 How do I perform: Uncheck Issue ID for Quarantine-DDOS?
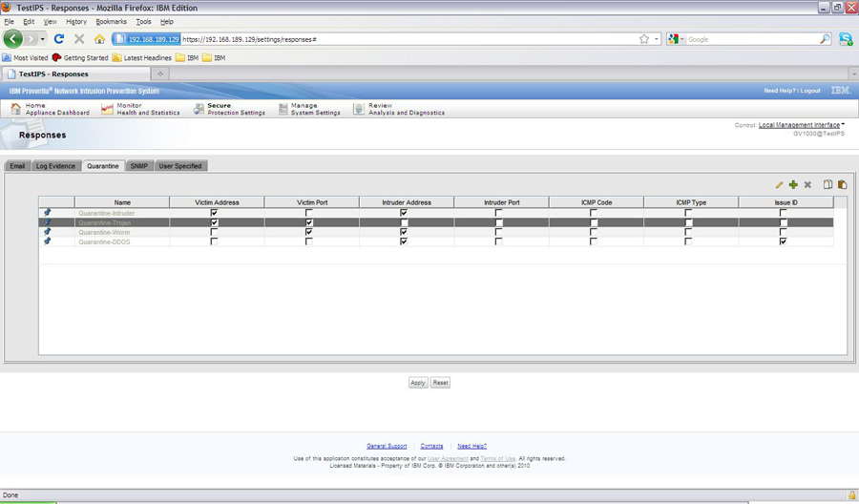[x=783, y=241]
